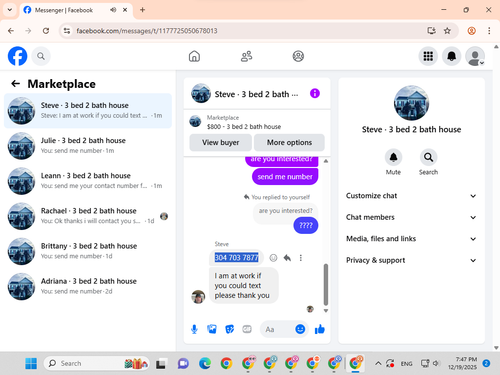Click the chat scroll down arrow

pos(326,311)
